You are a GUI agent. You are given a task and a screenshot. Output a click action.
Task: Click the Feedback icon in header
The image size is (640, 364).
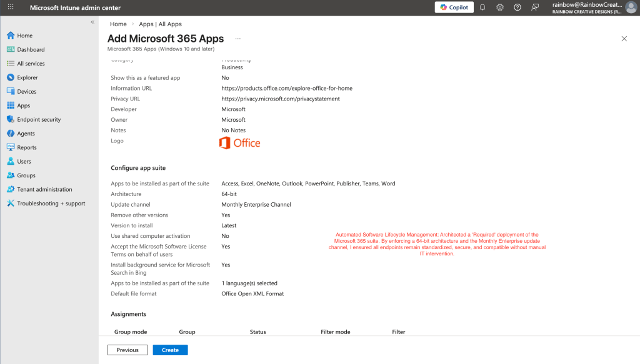point(535,7)
